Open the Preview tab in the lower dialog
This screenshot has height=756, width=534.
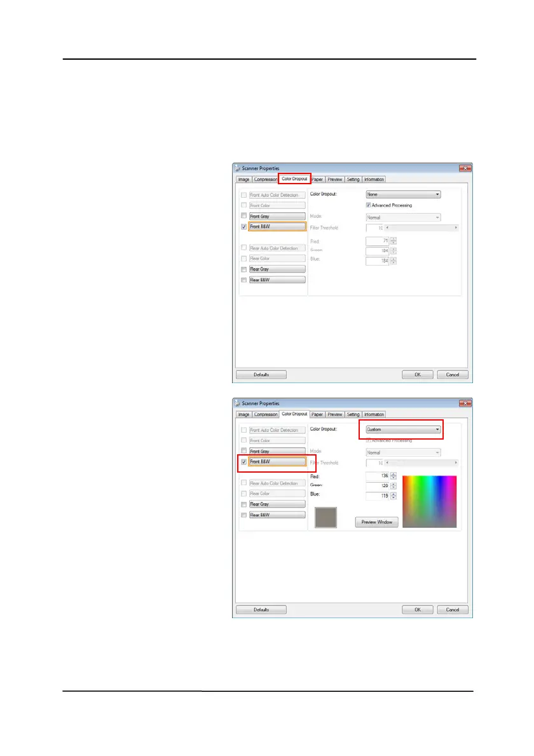click(335, 414)
